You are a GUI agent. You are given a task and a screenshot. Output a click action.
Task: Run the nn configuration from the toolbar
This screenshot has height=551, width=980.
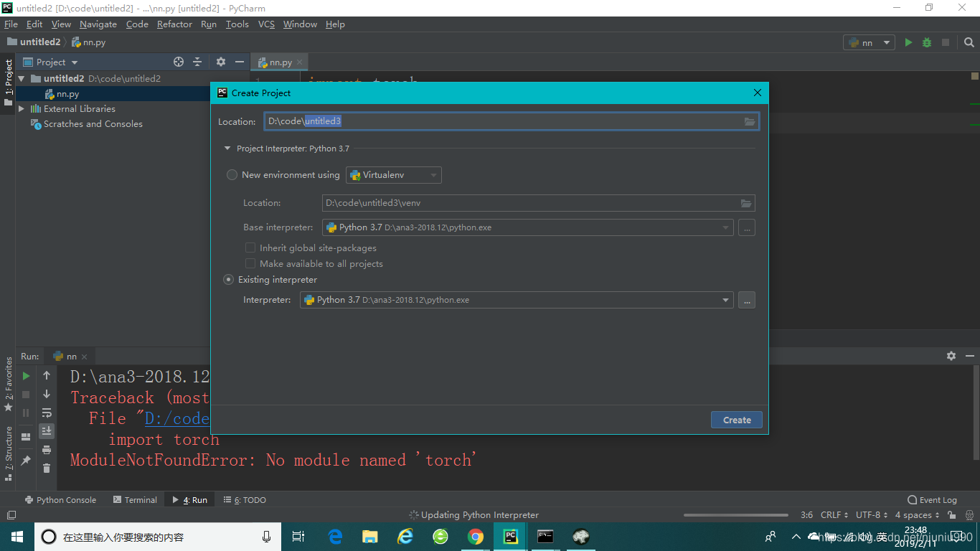click(908, 42)
